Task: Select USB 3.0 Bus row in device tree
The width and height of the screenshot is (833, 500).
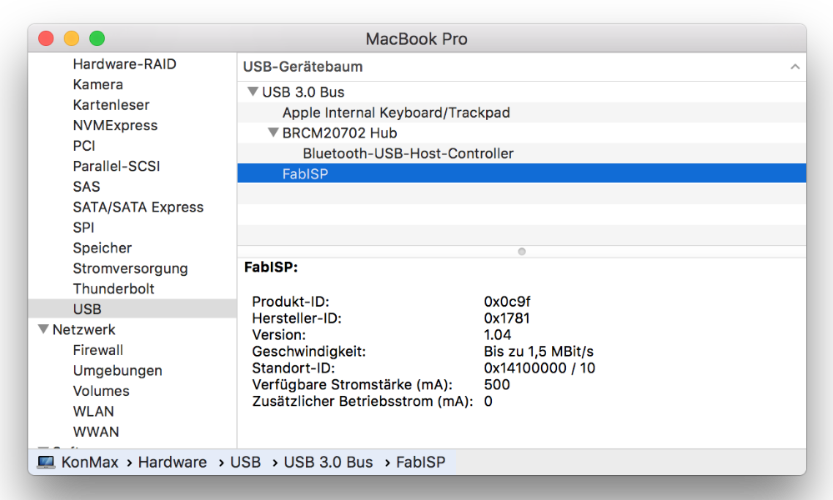Action: [x=521, y=92]
